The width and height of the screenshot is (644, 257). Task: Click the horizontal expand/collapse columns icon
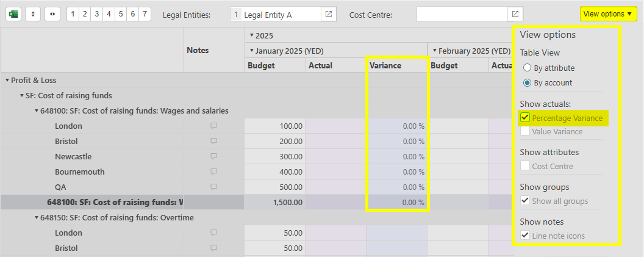coord(52,14)
